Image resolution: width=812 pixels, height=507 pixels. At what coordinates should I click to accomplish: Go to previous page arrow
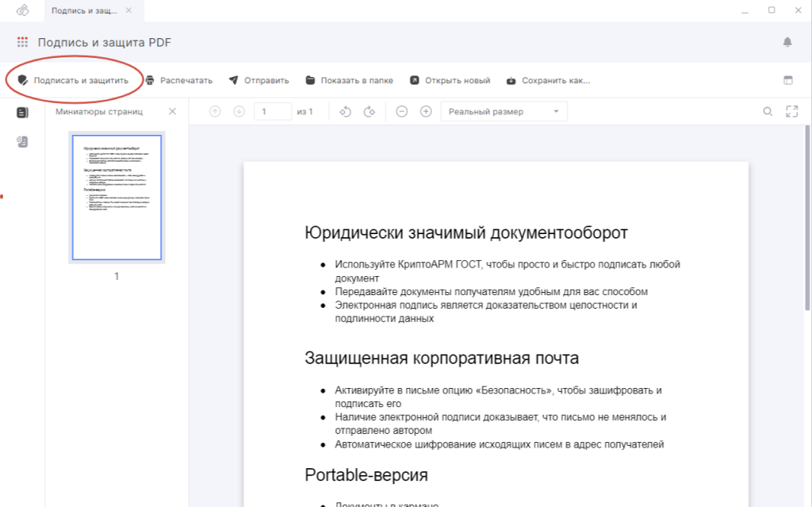[215, 111]
